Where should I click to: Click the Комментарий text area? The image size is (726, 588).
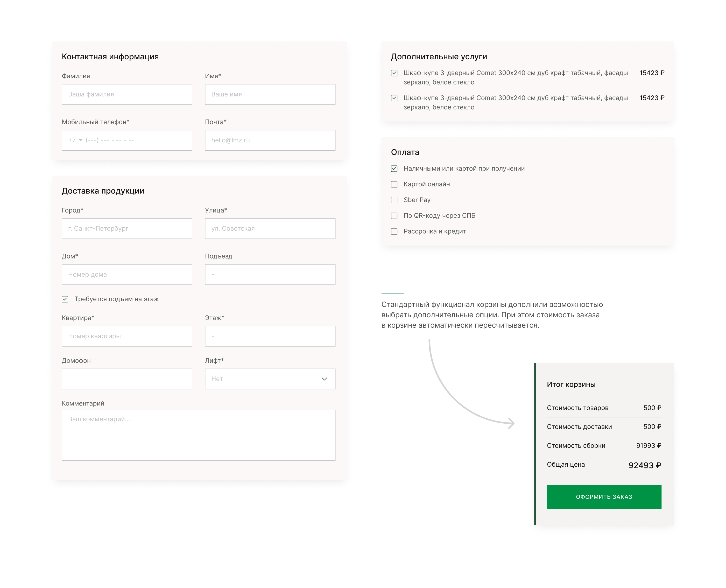199,435
